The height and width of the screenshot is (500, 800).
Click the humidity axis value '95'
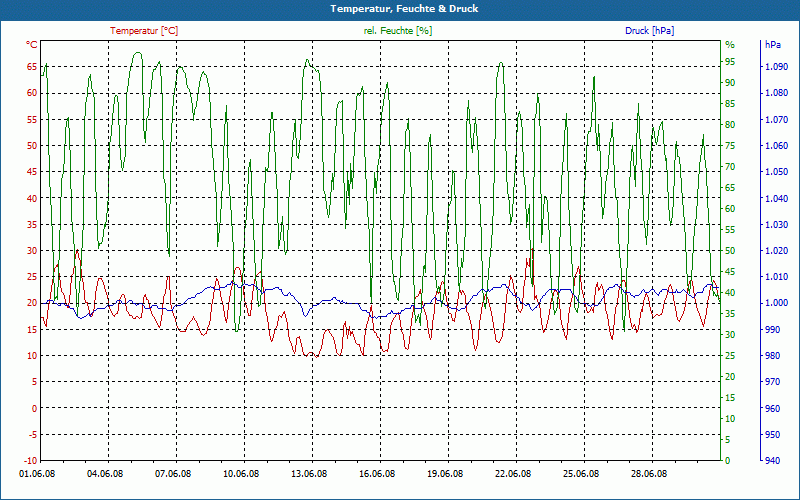730,62
